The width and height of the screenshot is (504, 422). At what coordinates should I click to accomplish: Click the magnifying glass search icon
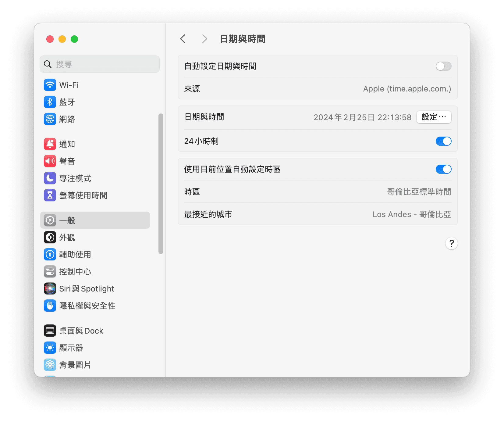pos(48,64)
